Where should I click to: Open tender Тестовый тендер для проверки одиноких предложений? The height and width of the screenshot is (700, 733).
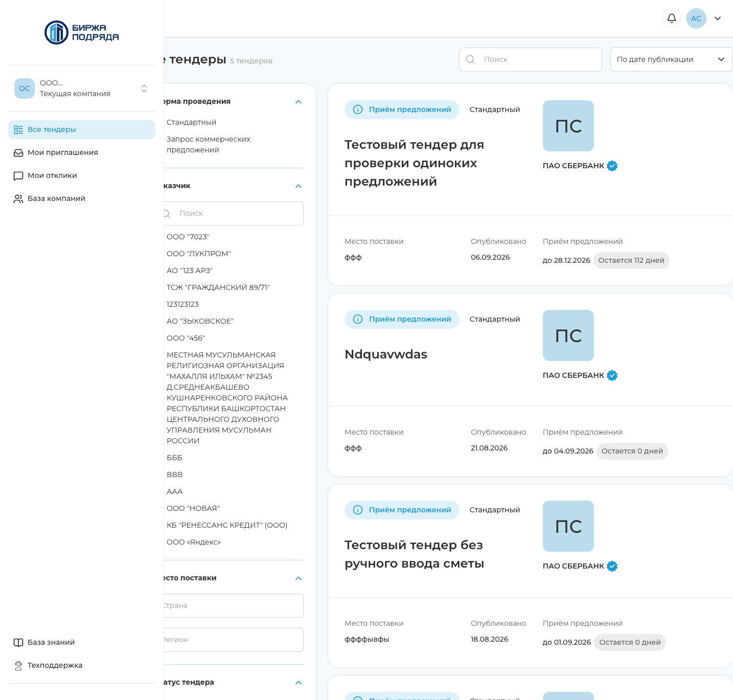tap(414, 164)
